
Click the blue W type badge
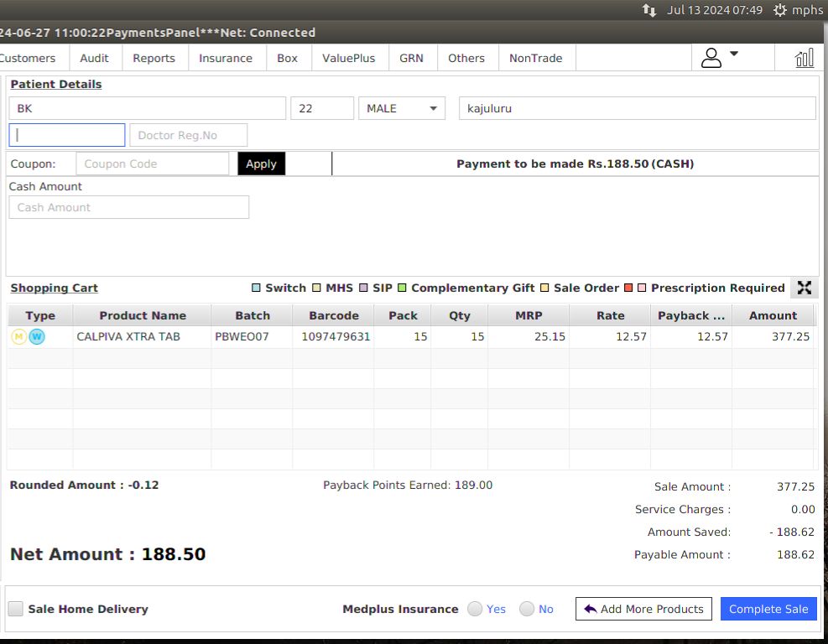(37, 337)
